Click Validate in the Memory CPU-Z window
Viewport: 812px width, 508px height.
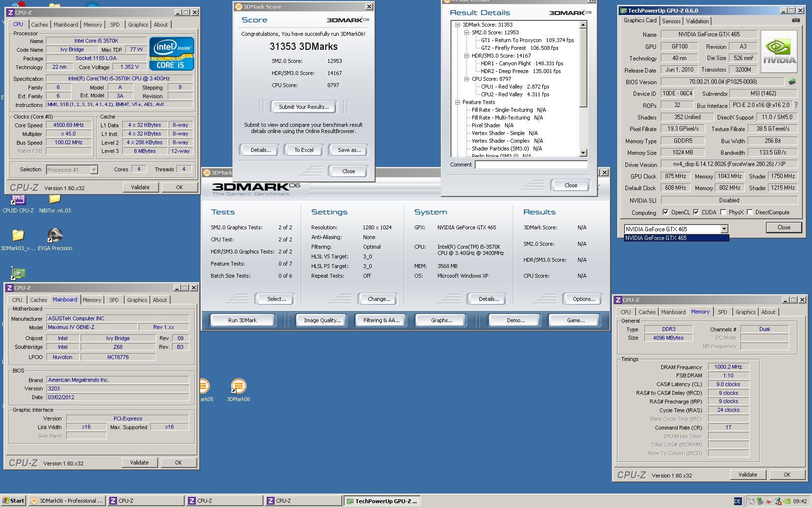pyautogui.click(x=748, y=475)
